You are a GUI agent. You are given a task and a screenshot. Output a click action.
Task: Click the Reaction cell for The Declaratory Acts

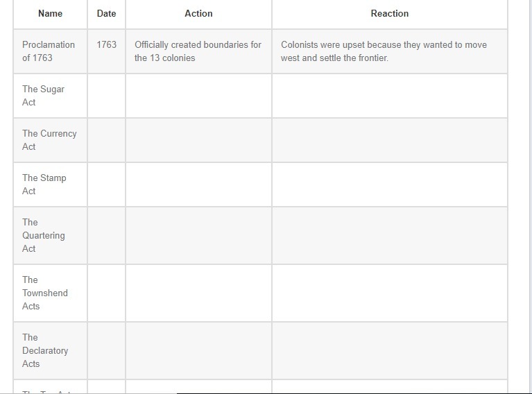389,350
